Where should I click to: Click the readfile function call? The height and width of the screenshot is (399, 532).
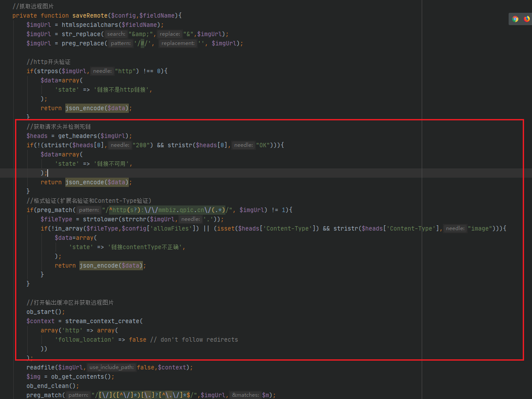(x=41, y=367)
